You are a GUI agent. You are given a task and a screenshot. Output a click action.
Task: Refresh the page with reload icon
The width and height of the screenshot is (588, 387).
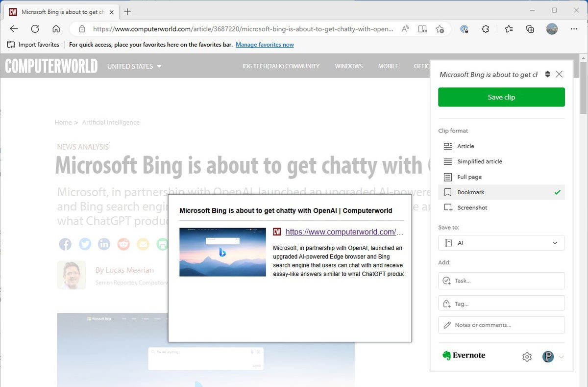(x=35, y=29)
